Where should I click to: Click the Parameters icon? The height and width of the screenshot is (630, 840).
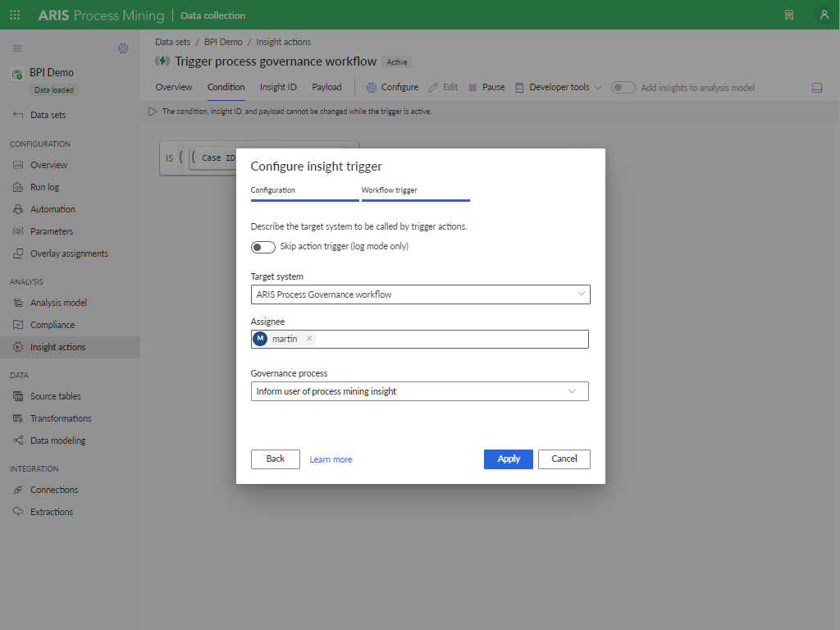[18, 231]
